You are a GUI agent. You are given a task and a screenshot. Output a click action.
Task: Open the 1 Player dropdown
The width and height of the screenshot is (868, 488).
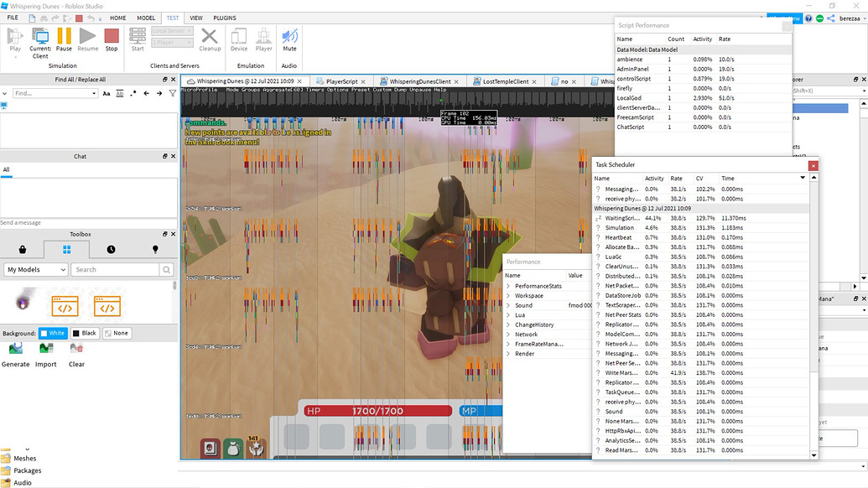172,43
